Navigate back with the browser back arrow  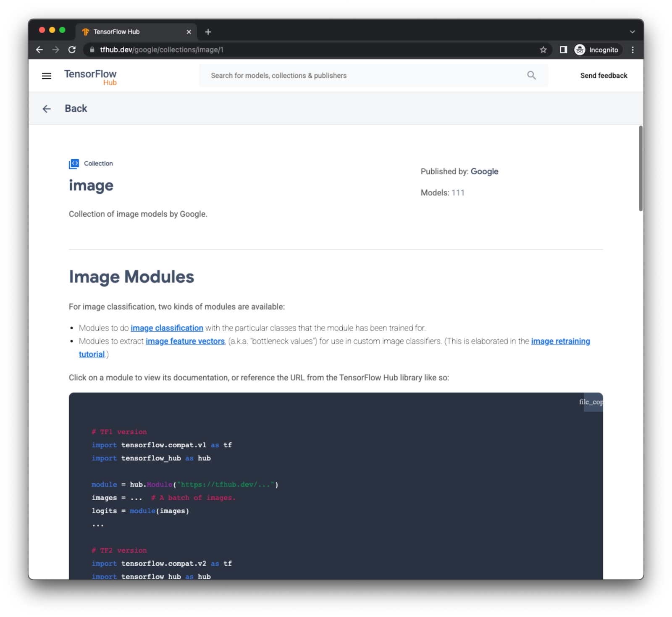pyautogui.click(x=39, y=50)
